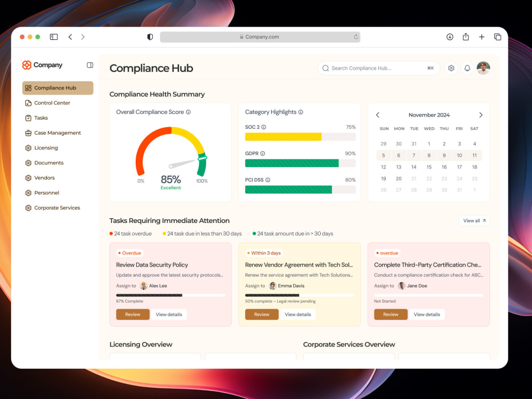Screen dimensions: 532x399
Task: Open Personnel in sidebar
Action: click(x=57, y=193)
